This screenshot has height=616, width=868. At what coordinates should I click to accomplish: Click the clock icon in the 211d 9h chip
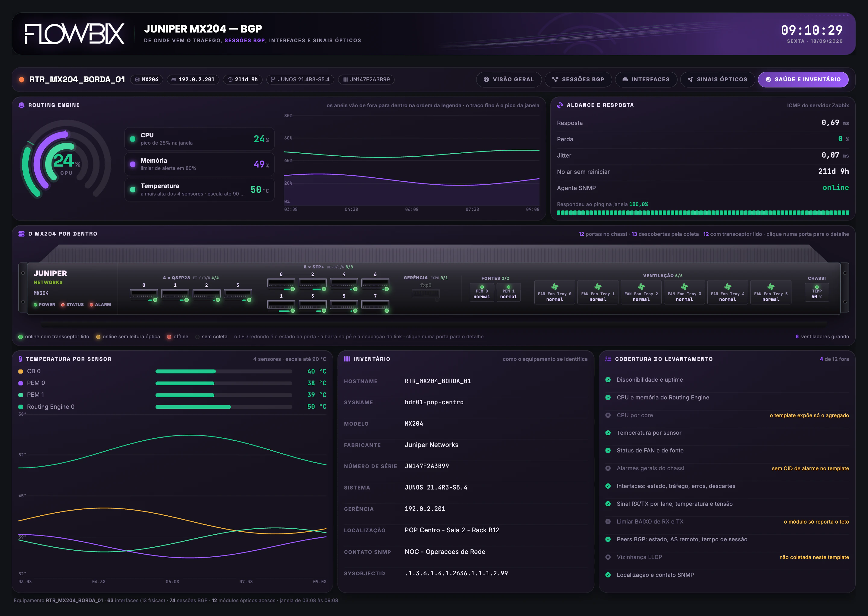(x=230, y=80)
